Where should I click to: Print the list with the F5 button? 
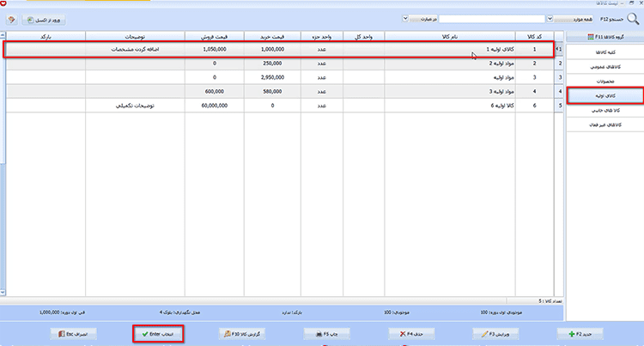click(327, 334)
